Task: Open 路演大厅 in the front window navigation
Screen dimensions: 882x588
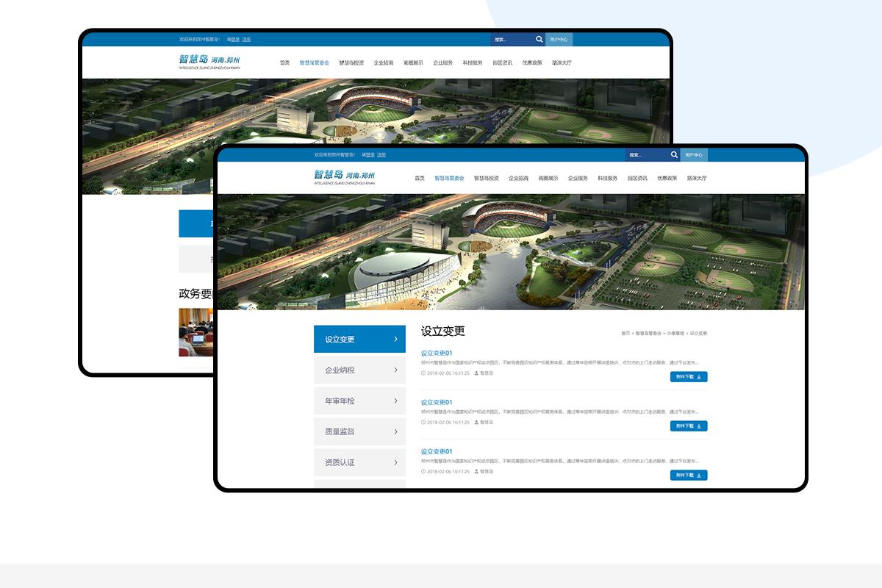Action: tap(697, 179)
